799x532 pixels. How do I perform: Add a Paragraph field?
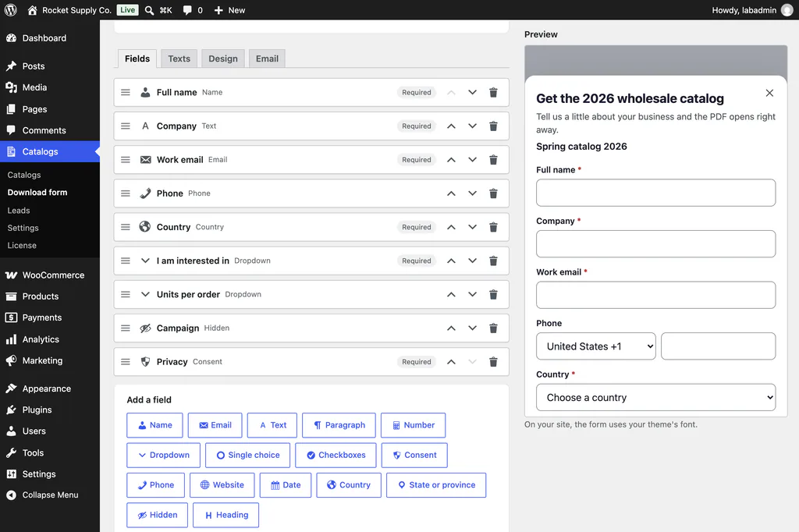point(339,425)
